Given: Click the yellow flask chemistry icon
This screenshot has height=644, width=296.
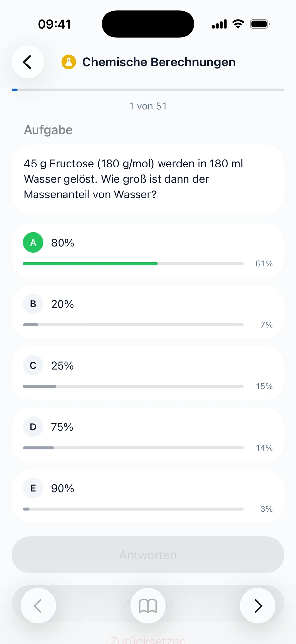Looking at the screenshot, I should (69, 62).
